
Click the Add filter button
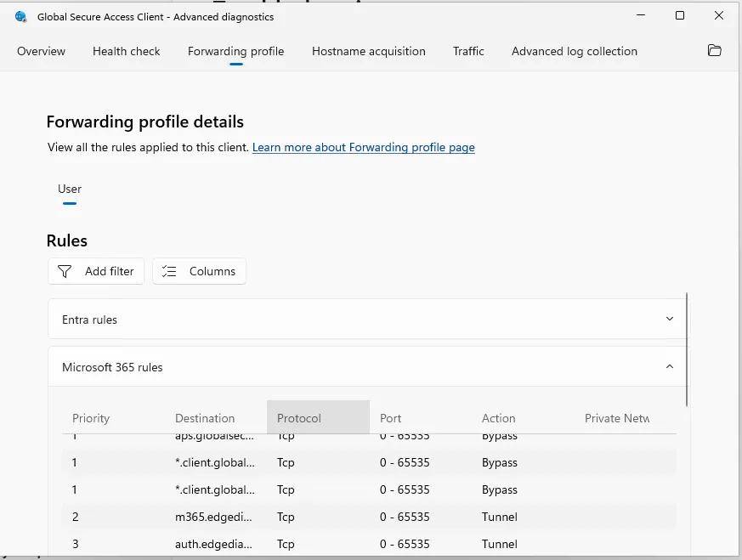[x=96, y=271]
